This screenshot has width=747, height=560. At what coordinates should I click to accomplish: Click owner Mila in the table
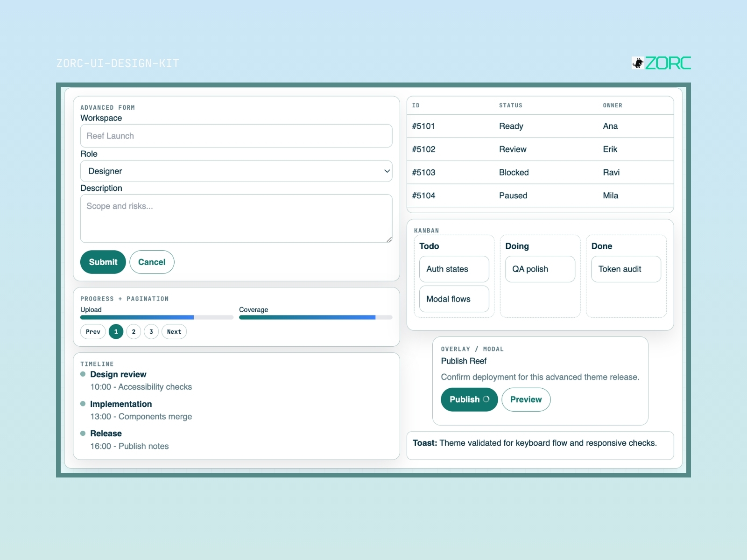tap(611, 196)
